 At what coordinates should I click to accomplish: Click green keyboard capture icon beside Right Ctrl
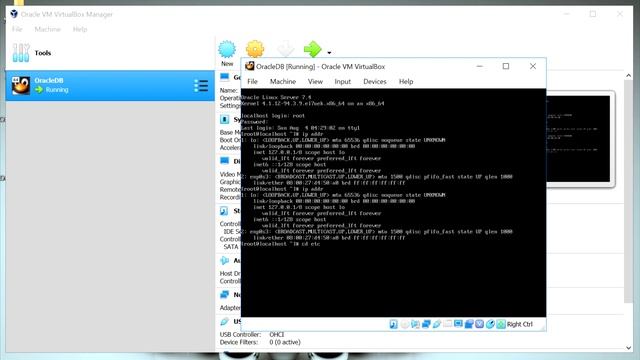coord(501,324)
